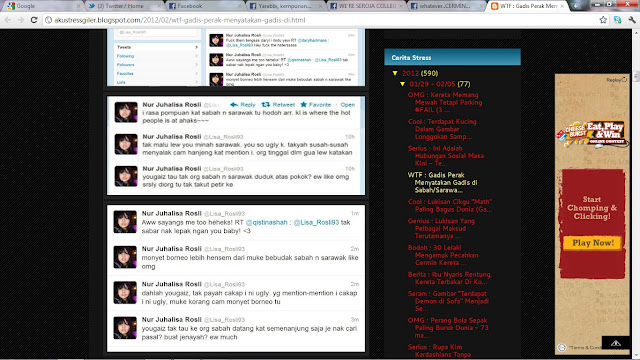Open the Yarabbi, kempunan tab
Screen dimensions: 640x360
click(285, 6)
